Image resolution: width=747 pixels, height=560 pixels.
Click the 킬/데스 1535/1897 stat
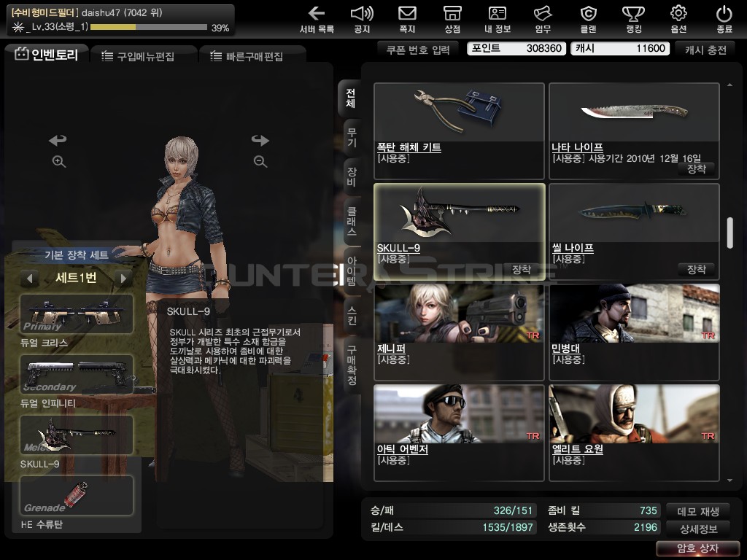pos(452,528)
